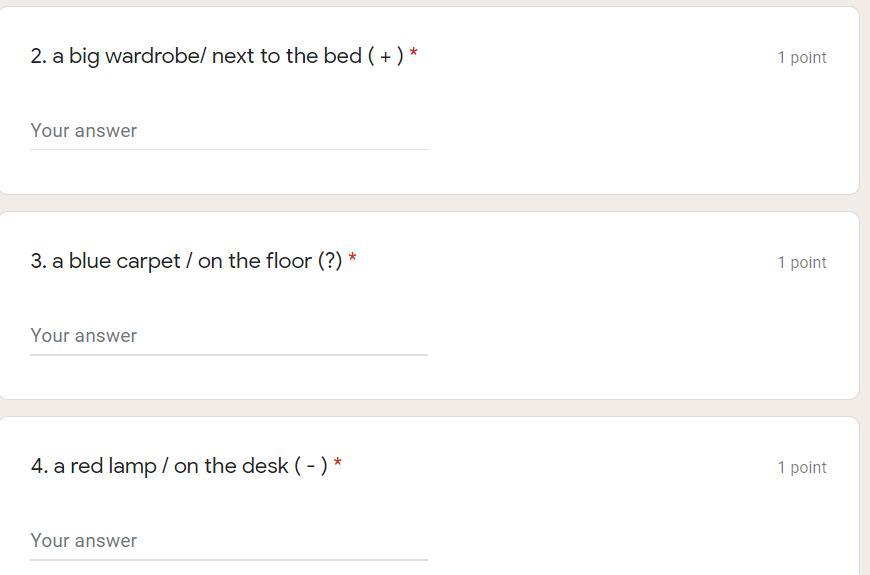Click the number '3.' of the carpet question
The width and height of the screenshot is (870, 575).
tap(39, 262)
